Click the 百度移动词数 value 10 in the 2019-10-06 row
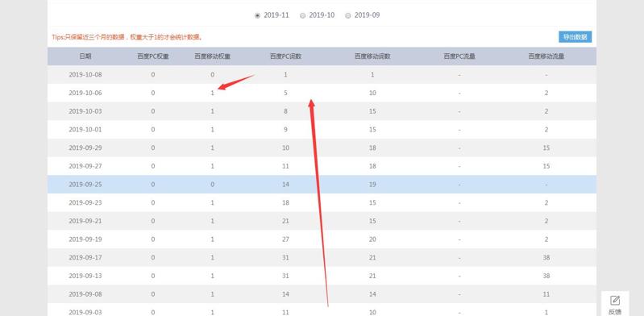 coord(372,93)
